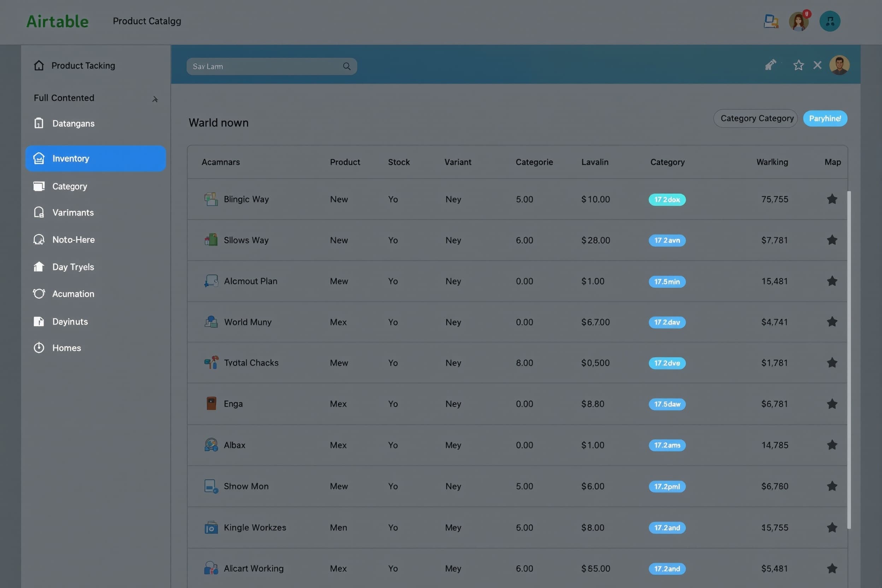The height and width of the screenshot is (588, 882).
Task: Open Noto-Here in the sidebar
Action: pyautogui.click(x=64, y=240)
